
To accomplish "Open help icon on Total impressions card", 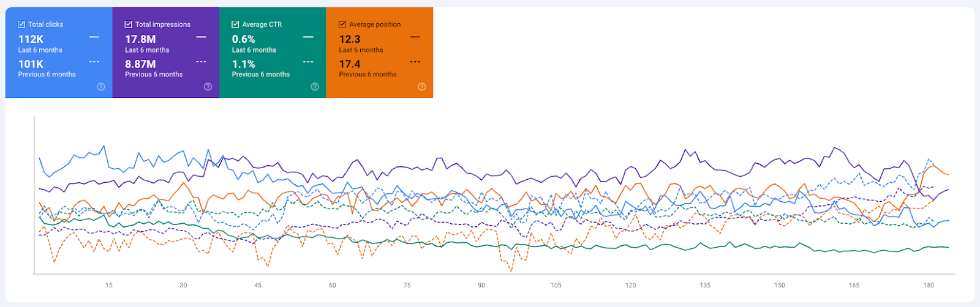I will click(x=208, y=87).
